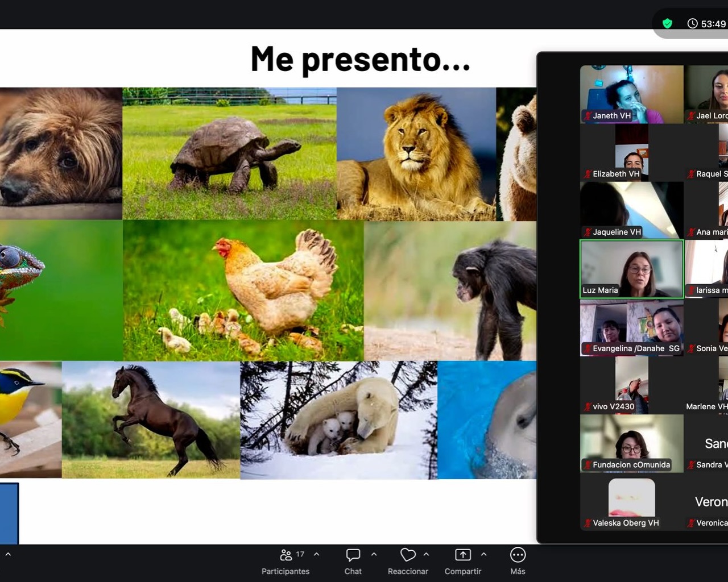Select Jaqueline VH video tile

coord(631,210)
